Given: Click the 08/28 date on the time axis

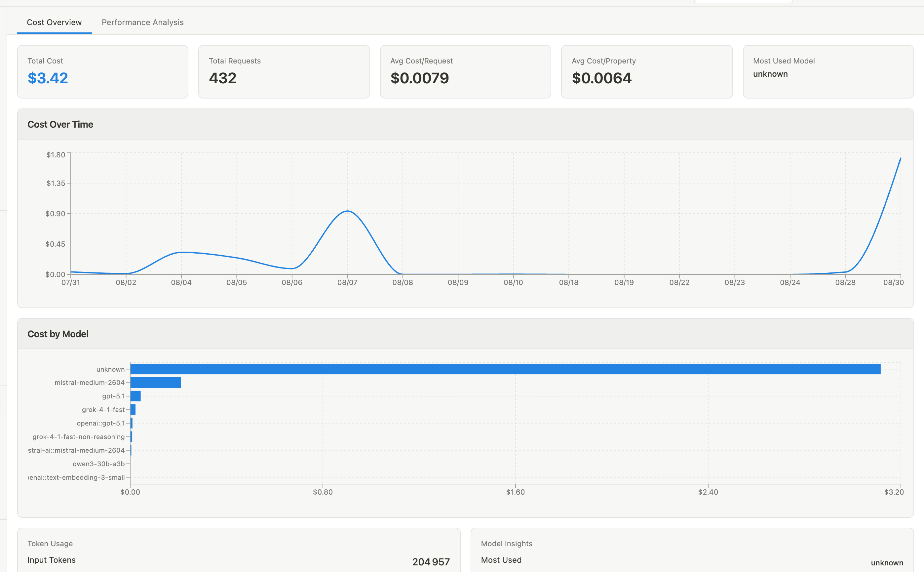Looking at the screenshot, I should pyautogui.click(x=845, y=282).
